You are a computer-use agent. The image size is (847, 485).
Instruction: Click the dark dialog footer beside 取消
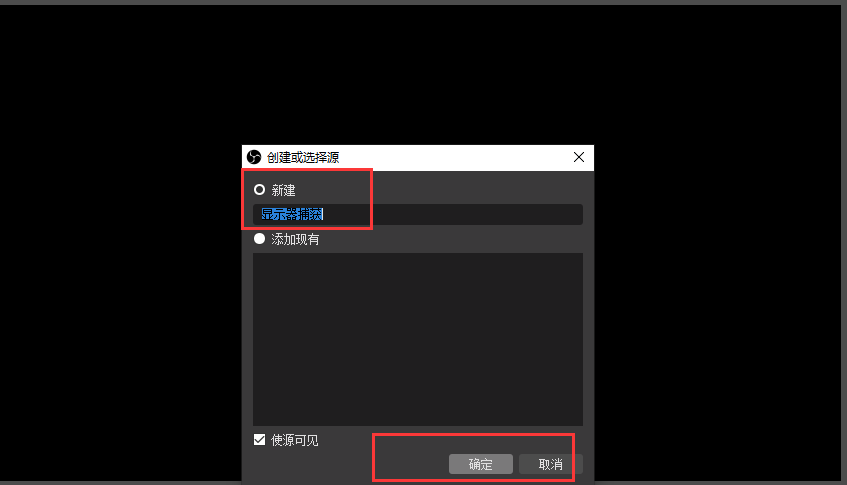click(x=588, y=464)
